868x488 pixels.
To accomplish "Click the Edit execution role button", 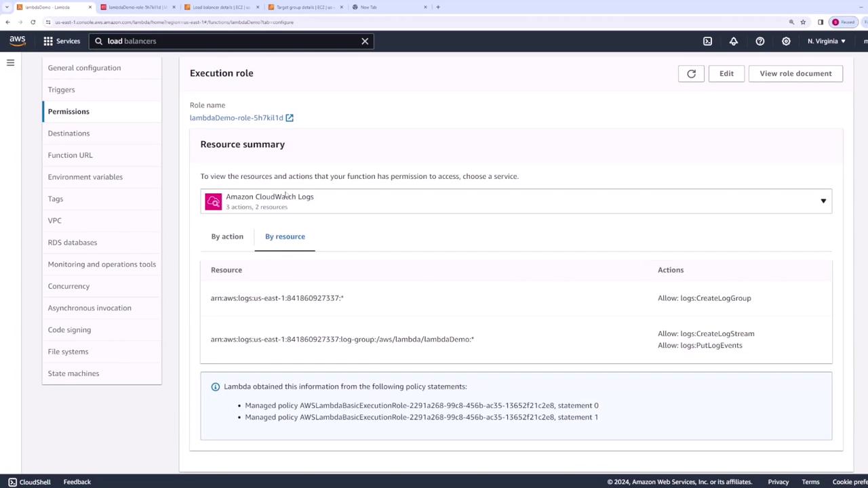I will [726, 74].
